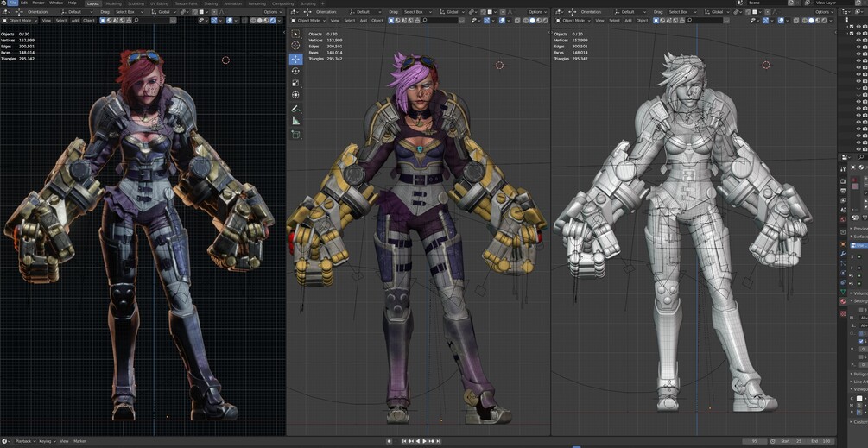Jump to the end frame in timeline

[x=439, y=441]
